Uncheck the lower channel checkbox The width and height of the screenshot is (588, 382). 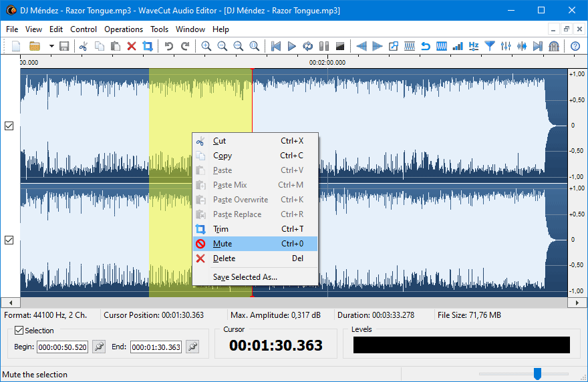click(9, 240)
